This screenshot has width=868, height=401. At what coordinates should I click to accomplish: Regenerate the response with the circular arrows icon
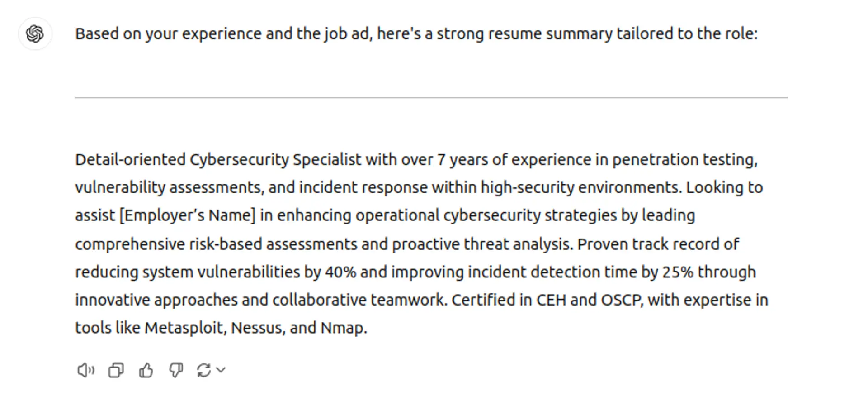[x=204, y=370]
